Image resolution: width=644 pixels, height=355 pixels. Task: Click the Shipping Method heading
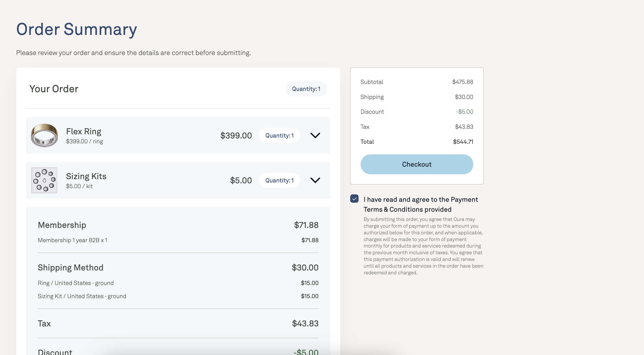coord(71,268)
